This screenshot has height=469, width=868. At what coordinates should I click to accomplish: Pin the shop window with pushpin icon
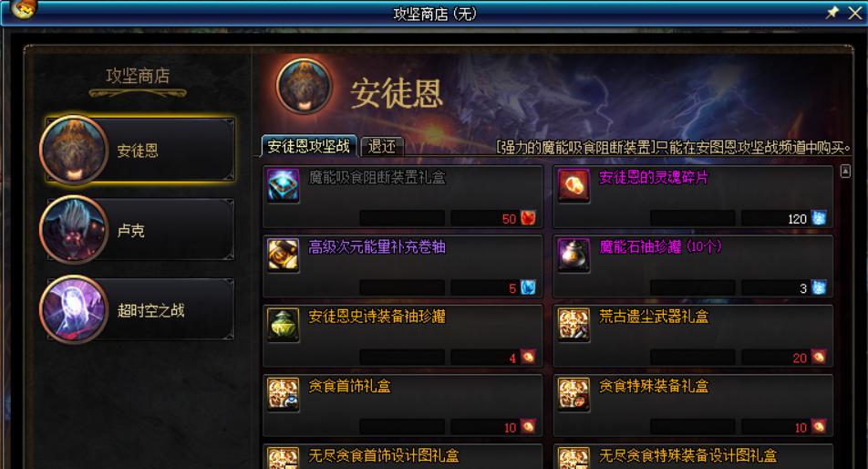(x=832, y=12)
